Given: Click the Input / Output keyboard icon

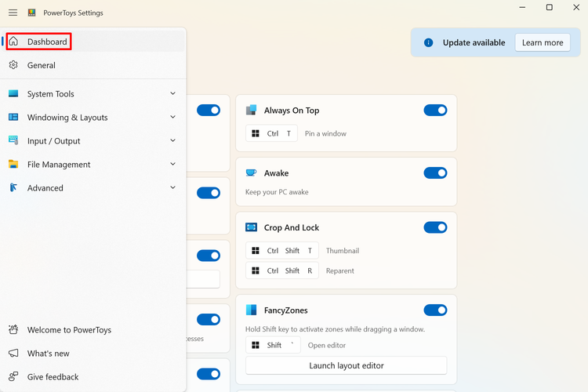Looking at the screenshot, I should click(x=13, y=140).
